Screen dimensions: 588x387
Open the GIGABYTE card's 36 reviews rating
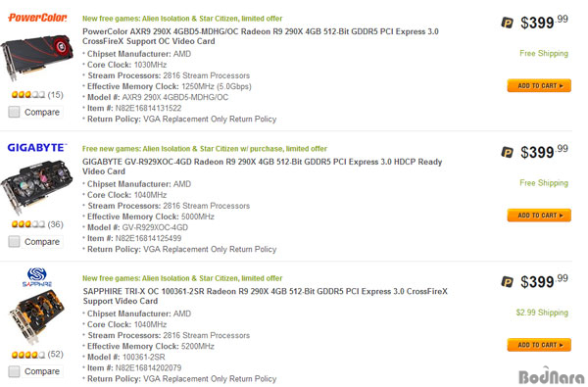tap(37, 224)
